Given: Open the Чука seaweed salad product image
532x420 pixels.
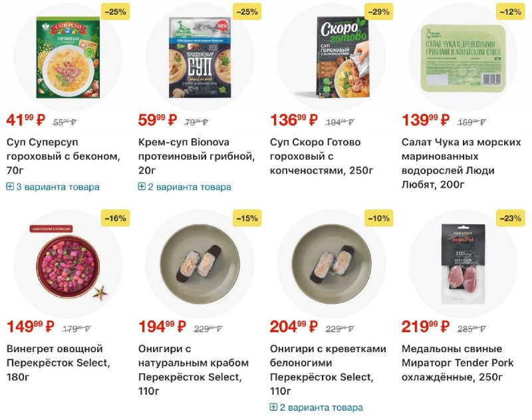Looking at the screenshot, I should coord(463,57).
